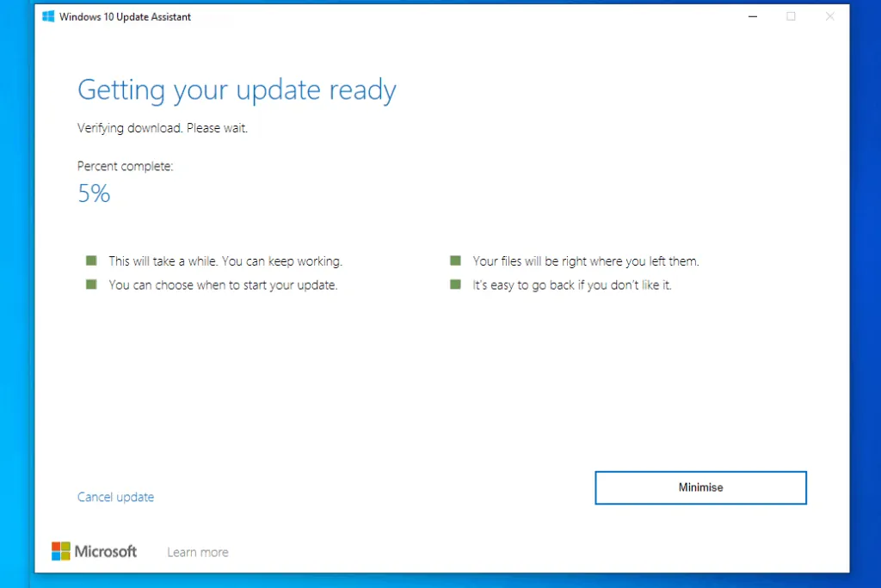Click the Microsoft logo
881x588 pixels.
[94, 552]
